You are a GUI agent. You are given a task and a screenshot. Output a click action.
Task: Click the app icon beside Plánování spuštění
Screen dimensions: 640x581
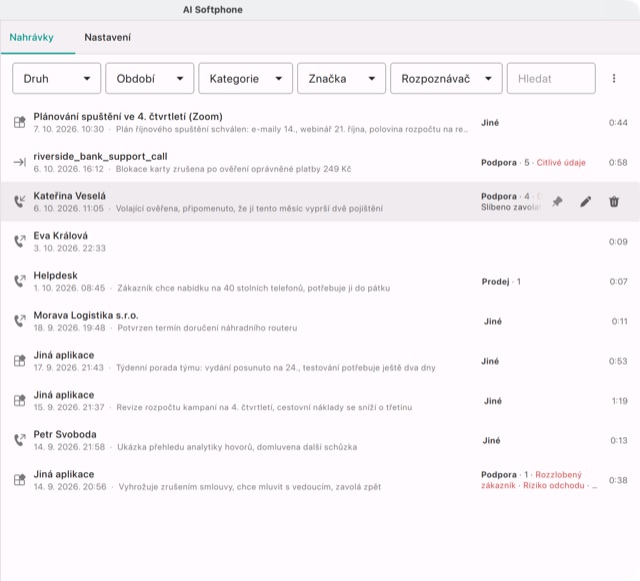point(20,122)
